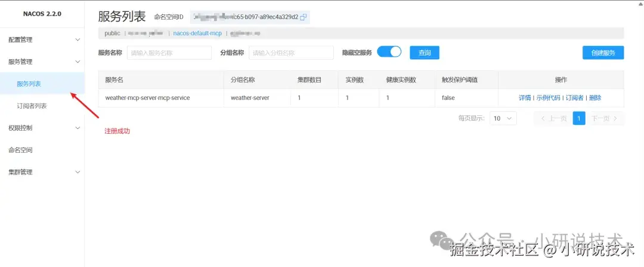
Task: Focus the 分组名称 input field
Action: pos(291,53)
